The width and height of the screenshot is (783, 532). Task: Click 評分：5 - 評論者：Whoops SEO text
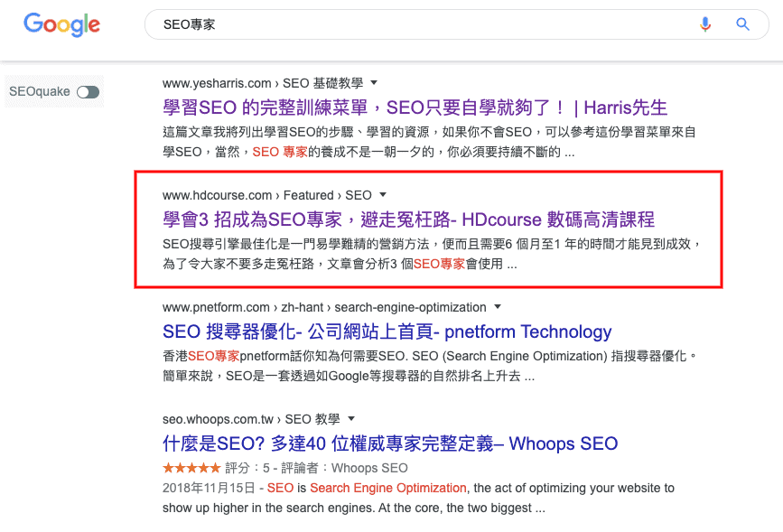[x=317, y=468]
